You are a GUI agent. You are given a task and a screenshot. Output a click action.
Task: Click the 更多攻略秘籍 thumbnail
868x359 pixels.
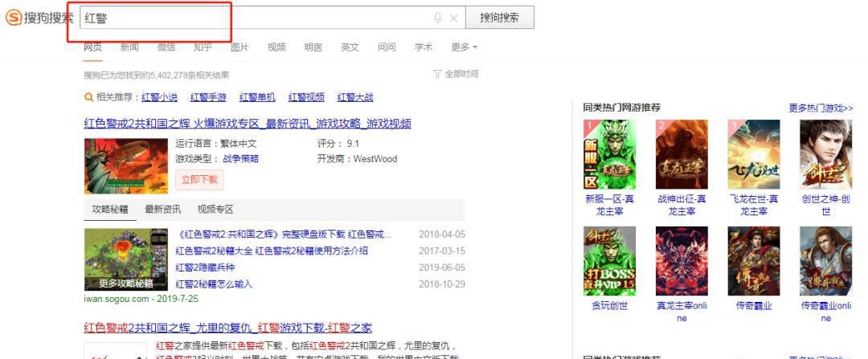(126, 259)
